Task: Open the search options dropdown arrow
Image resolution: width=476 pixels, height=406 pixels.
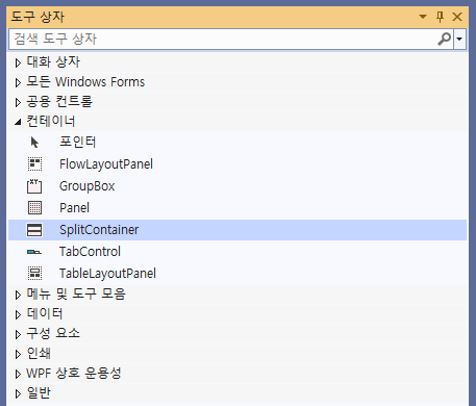Action: tap(460, 39)
